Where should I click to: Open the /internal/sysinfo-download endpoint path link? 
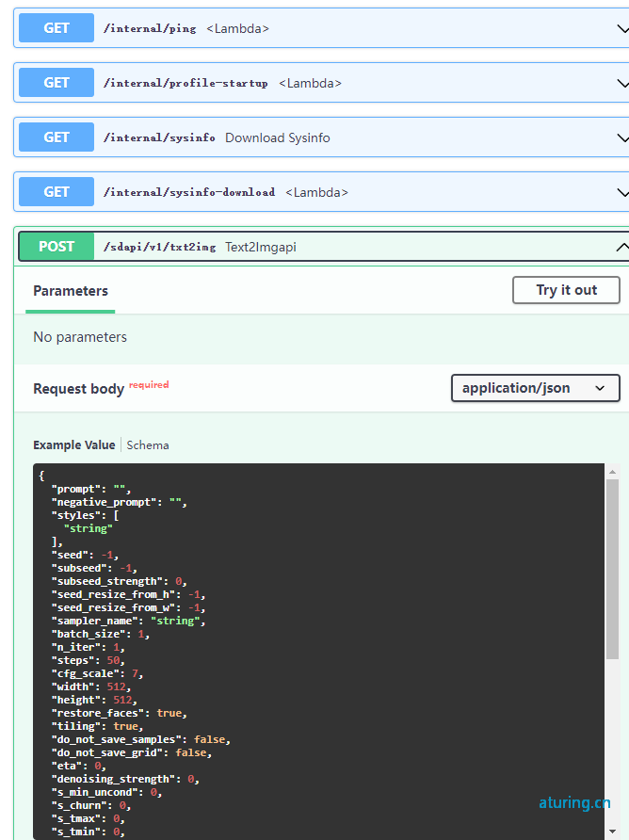coord(189,192)
